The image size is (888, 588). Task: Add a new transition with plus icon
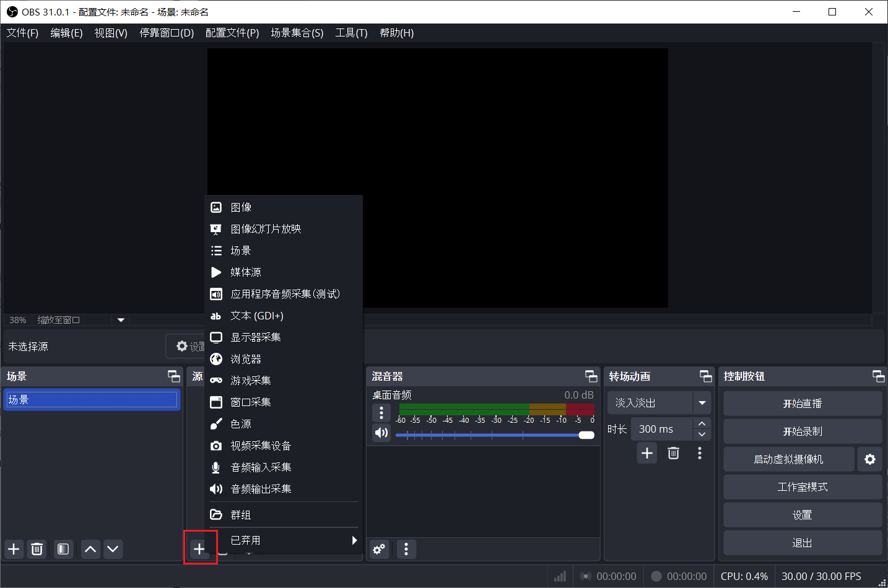point(647,453)
